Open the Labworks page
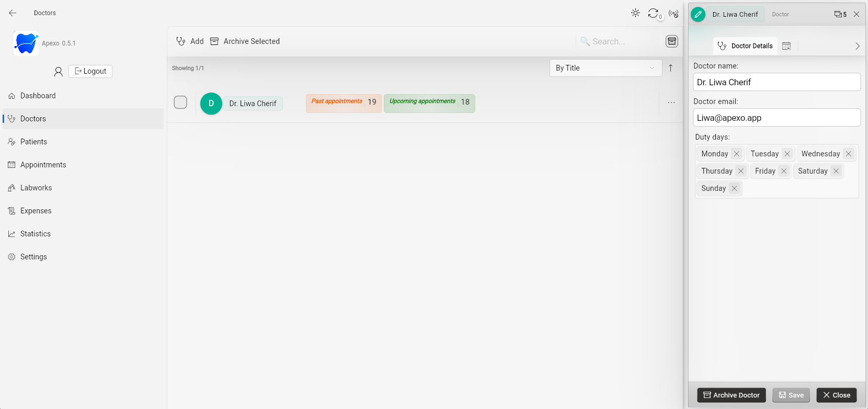This screenshot has height=409, width=868. click(83, 188)
